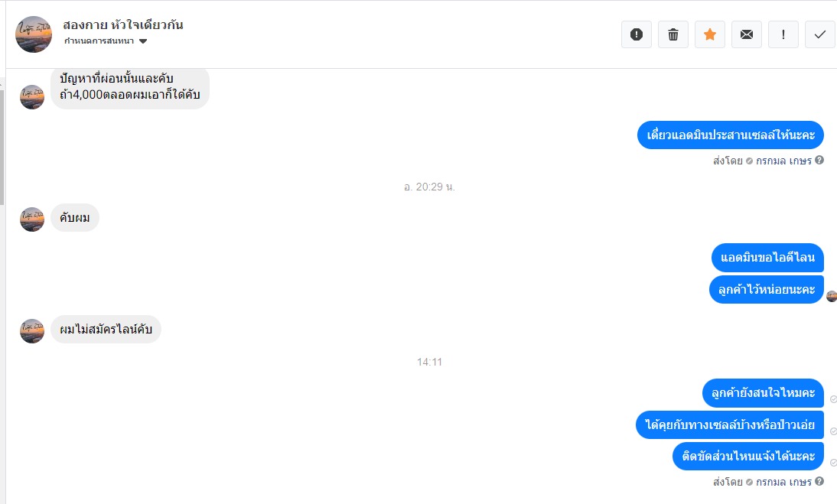The image size is (837, 504).
Task: Click the conversation name สองกาย หัวใจเดียวกัน
Action: tap(122, 24)
